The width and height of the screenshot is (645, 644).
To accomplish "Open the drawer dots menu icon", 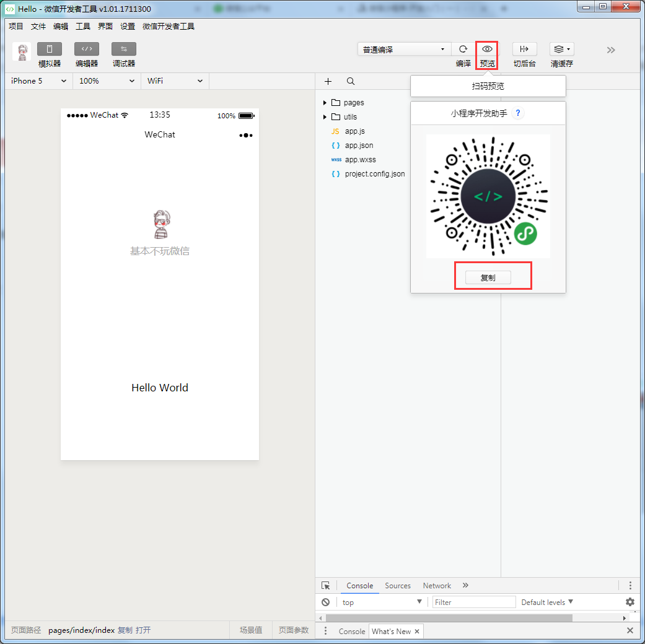I will coord(325,631).
